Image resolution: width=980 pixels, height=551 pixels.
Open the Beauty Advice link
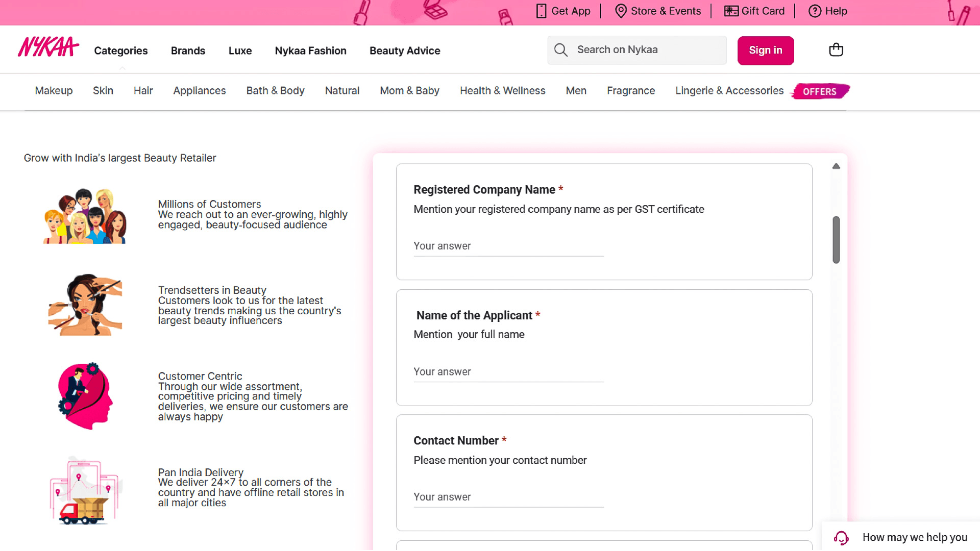click(405, 51)
